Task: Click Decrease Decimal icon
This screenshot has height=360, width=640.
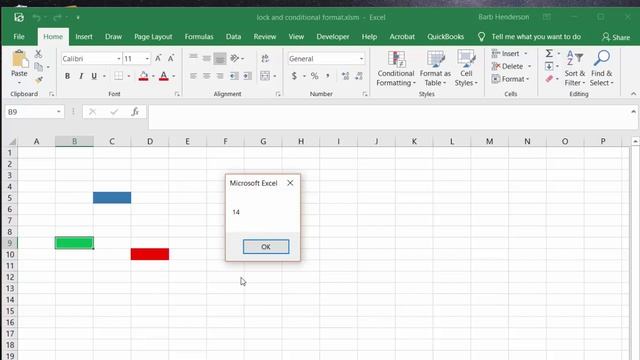Action: pyautogui.click(x=359, y=76)
